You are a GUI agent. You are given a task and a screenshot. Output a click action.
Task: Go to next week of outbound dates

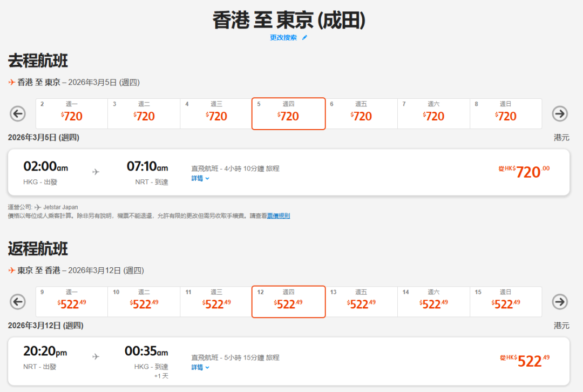pyautogui.click(x=560, y=114)
